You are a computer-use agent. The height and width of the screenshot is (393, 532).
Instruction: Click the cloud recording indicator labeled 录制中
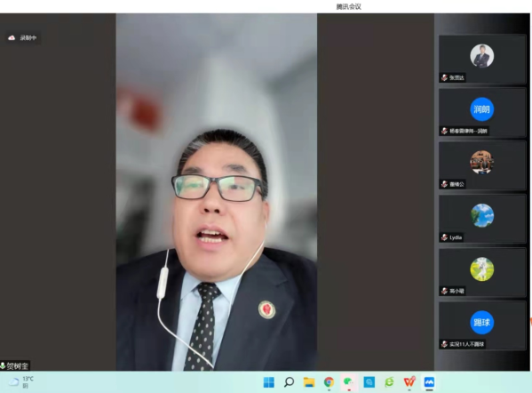pyautogui.click(x=22, y=37)
